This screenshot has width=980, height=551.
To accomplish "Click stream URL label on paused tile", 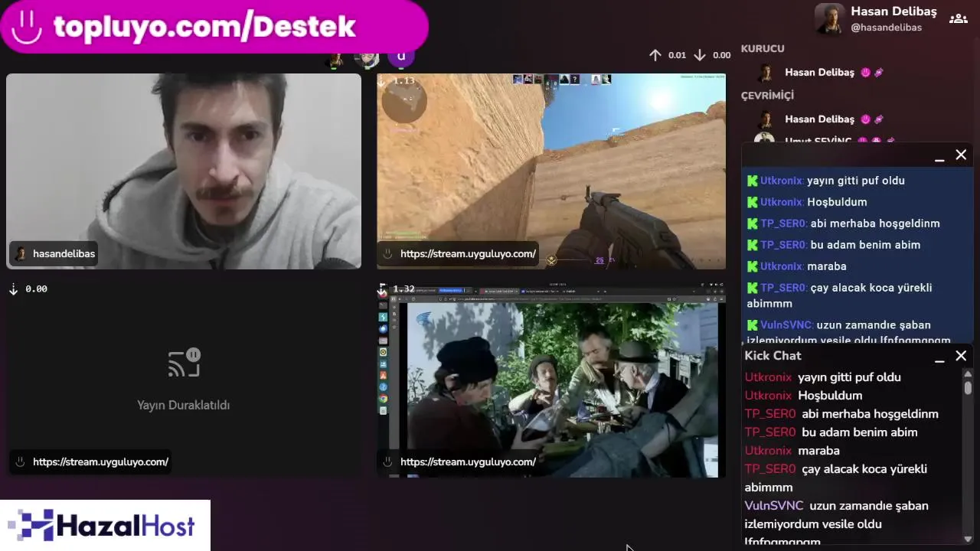I will [92, 462].
